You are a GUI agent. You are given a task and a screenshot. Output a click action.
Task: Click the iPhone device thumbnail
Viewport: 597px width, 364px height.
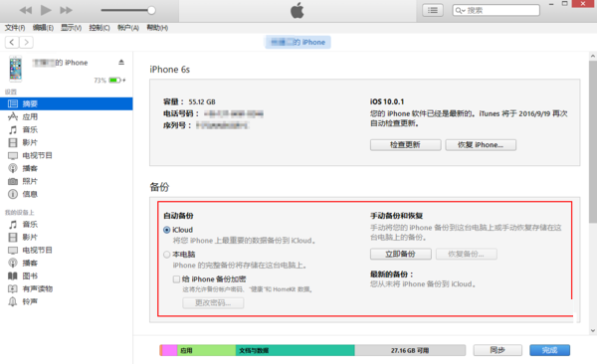15,69
